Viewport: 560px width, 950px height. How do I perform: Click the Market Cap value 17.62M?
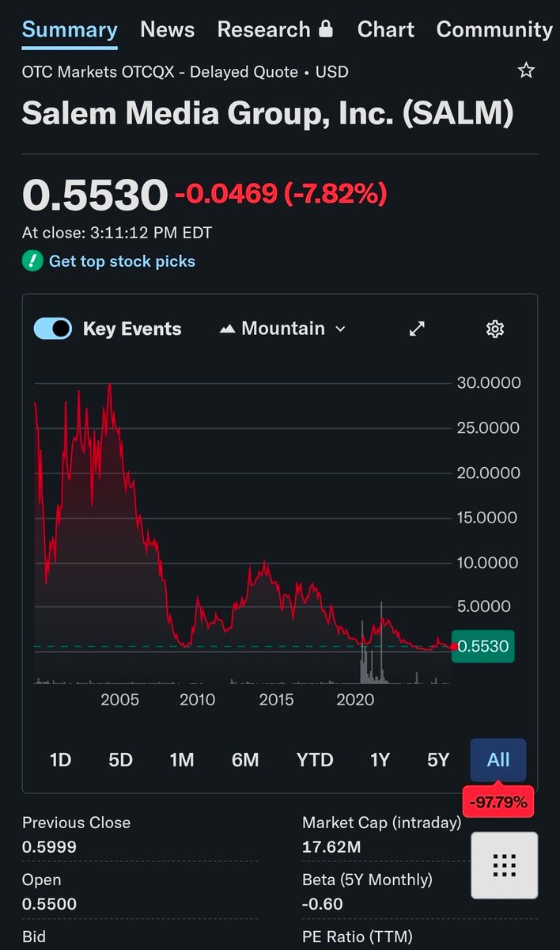point(331,847)
